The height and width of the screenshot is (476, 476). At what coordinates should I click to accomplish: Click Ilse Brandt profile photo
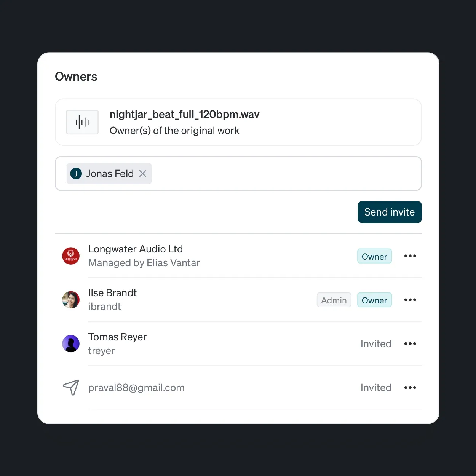tap(71, 300)
